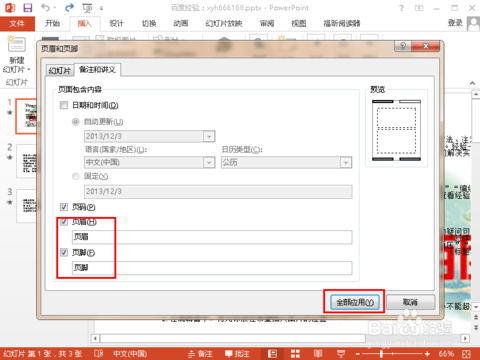Image resolution: width=480 pixels, height=360 pixels.
Task: Click the 页脚 footer text field
Action: [212, 268]
